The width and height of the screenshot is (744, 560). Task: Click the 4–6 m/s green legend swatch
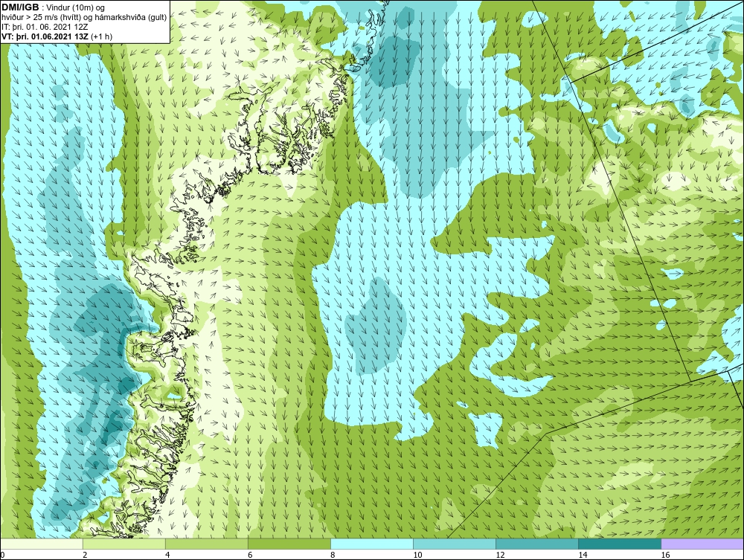pyautogui.click(x=206, y=544)
